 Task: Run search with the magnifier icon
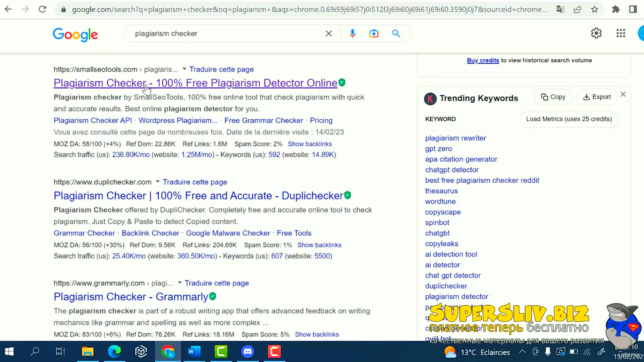(396, 34)
